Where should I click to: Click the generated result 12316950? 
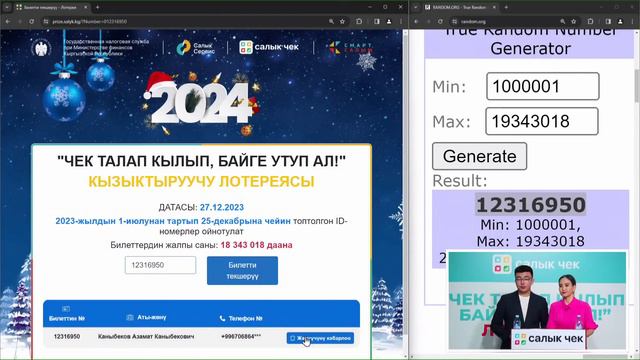(x=531, y=204)
